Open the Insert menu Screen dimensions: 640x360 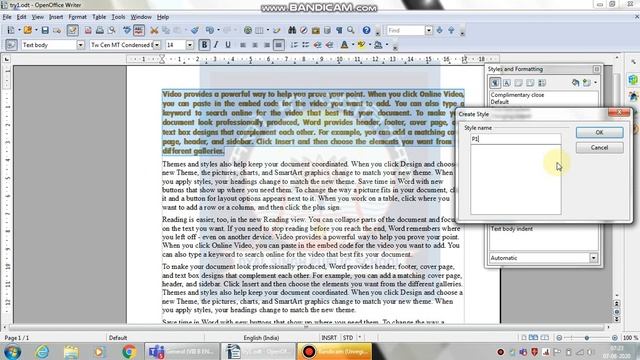[x=56, y=17]
